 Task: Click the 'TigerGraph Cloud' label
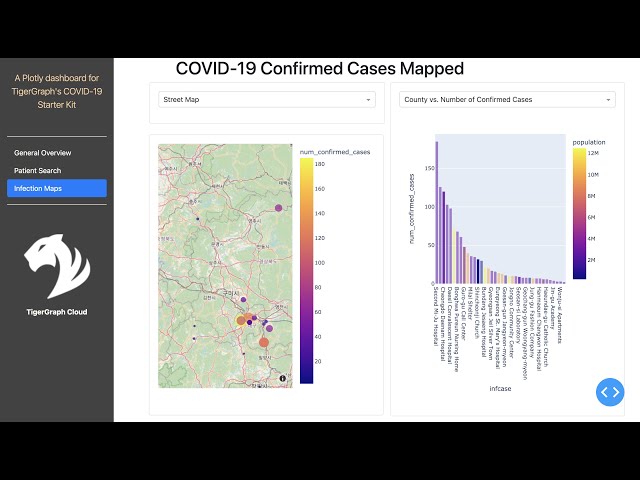57,312
